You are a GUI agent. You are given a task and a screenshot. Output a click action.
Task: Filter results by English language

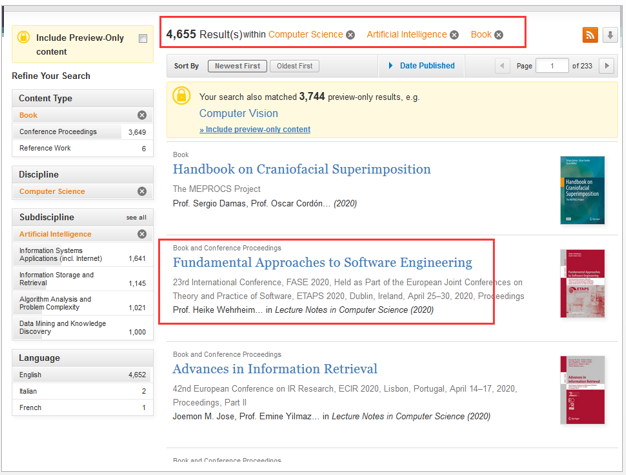83,375
